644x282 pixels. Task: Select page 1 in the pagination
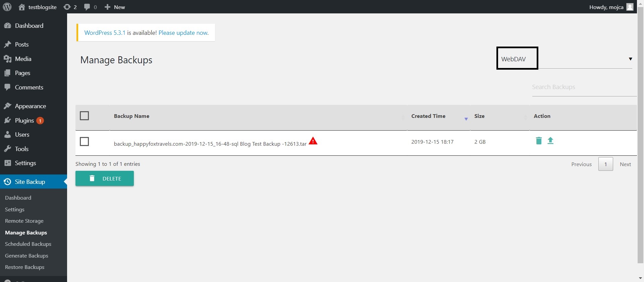605,164
